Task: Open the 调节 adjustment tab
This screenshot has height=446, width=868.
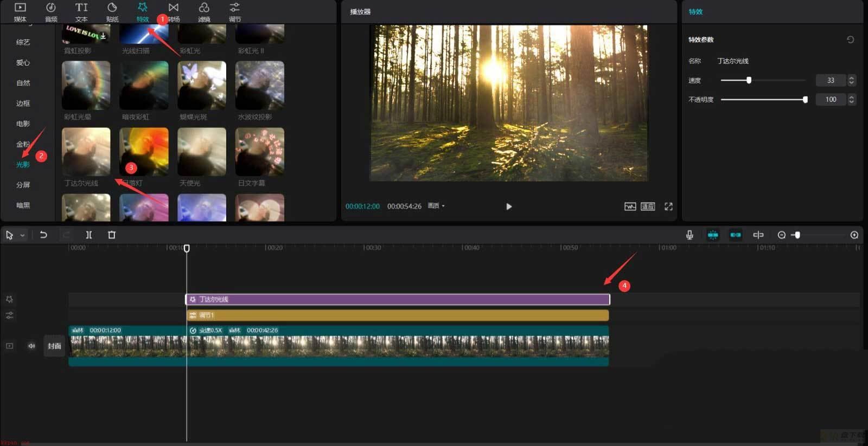Action: point(234,12)
